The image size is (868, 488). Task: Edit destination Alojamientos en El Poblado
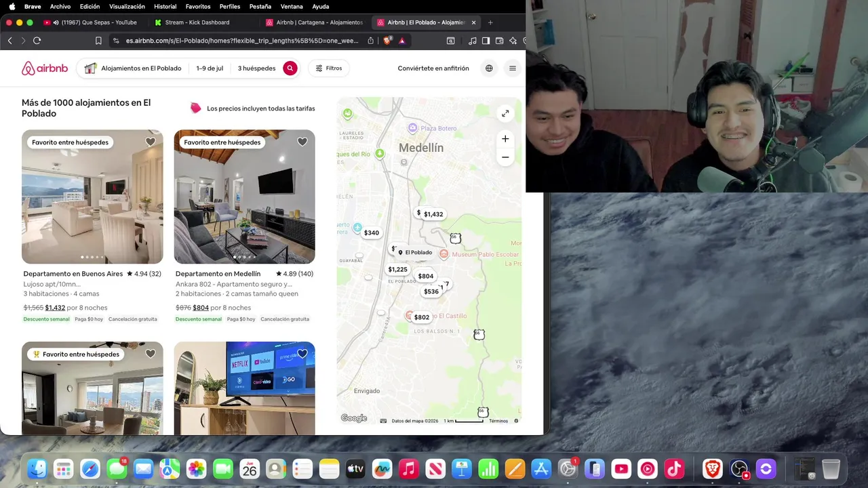tap(141, 68)
